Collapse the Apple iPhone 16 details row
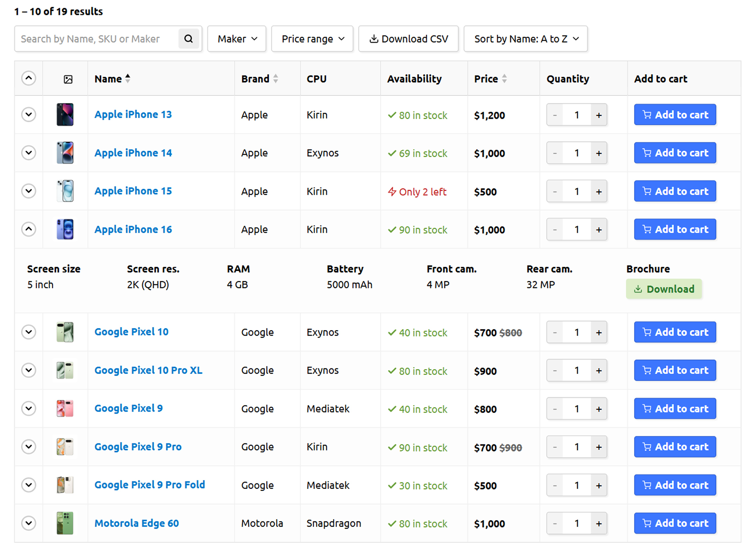 (x=29, y=229)
